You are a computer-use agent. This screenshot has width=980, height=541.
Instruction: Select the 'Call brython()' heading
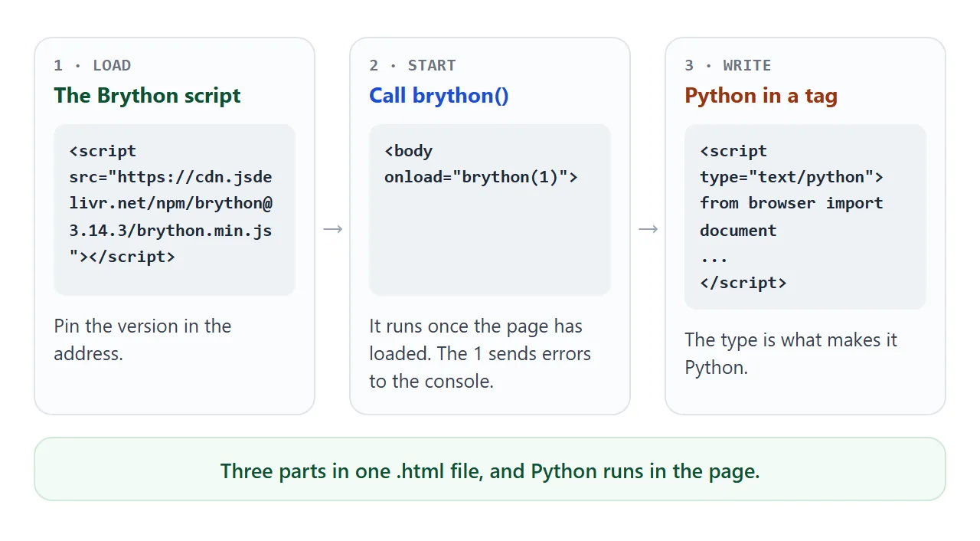439,96
